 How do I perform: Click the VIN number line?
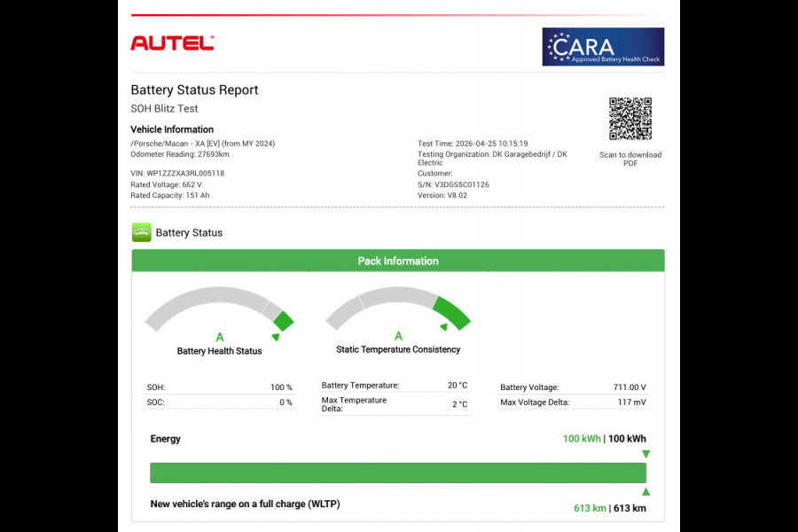[177, 174]
